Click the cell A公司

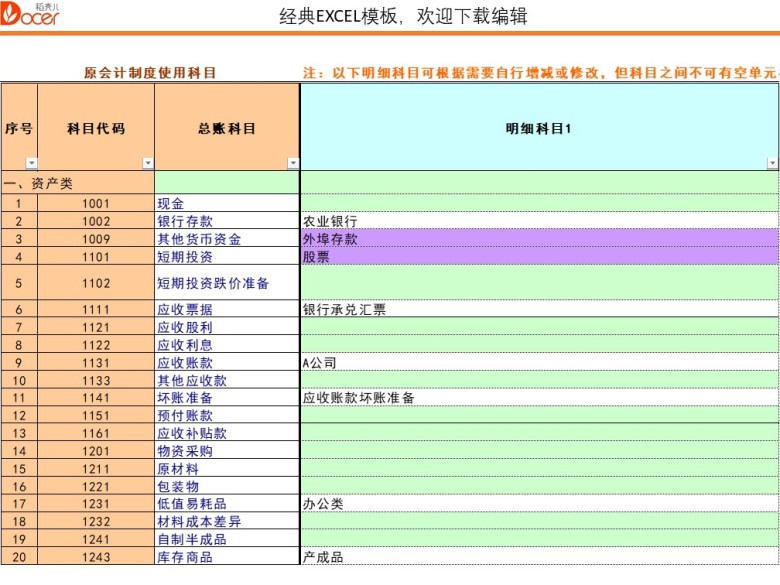[540, 363]
